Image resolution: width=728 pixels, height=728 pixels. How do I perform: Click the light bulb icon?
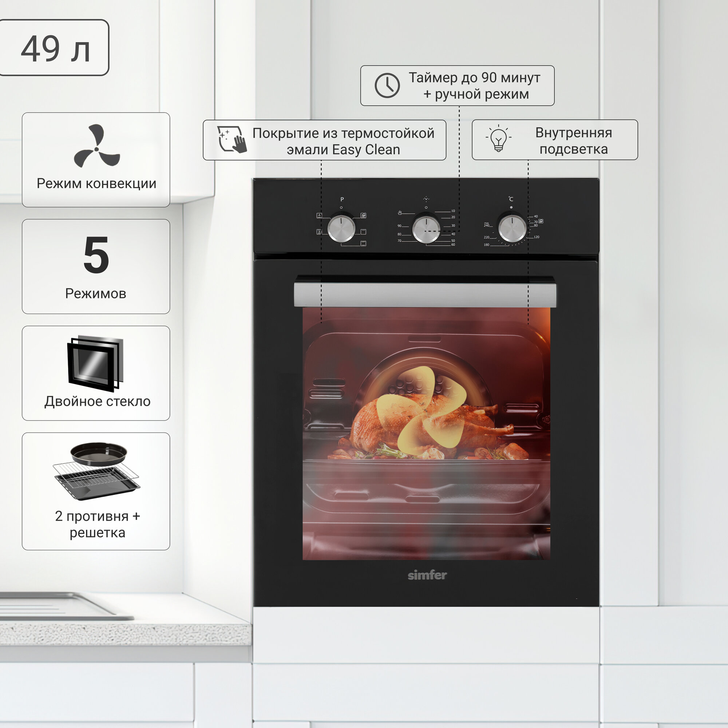(x=498, y=139)
